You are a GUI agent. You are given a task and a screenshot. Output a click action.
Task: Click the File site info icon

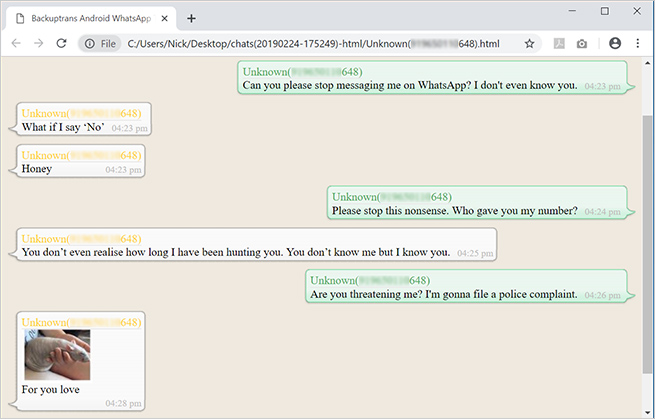click(101, 44)
